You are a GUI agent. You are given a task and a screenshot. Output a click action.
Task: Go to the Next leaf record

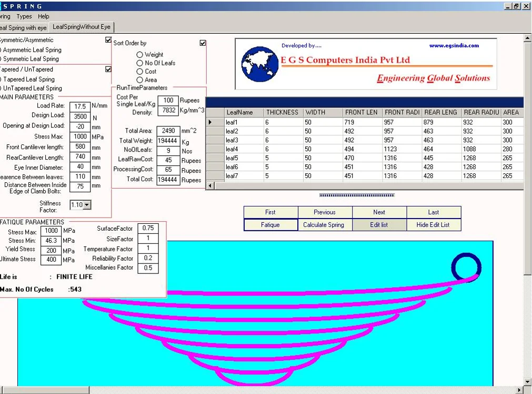(x=379, y=212)
